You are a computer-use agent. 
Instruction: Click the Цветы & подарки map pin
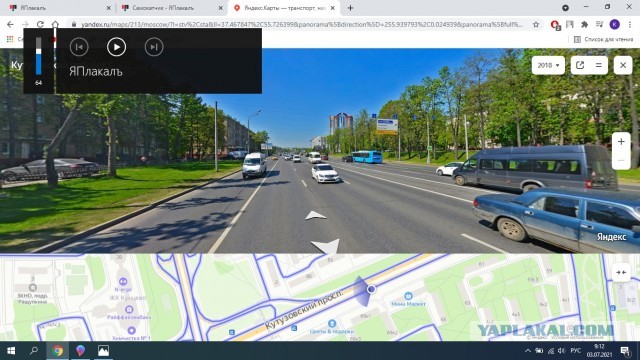[x=332, y=324]
